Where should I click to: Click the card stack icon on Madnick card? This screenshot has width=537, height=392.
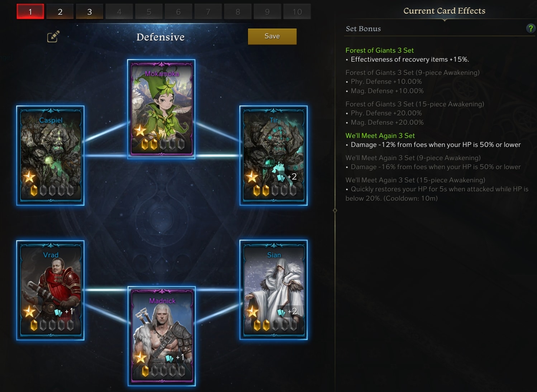170,358
